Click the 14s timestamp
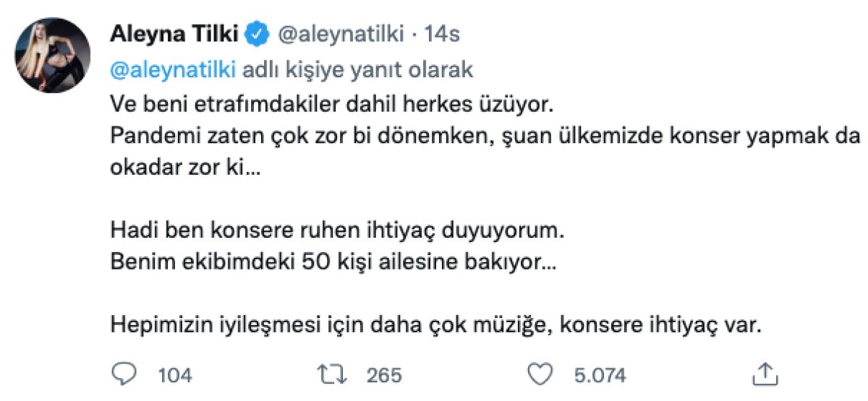868x401 pixels. [x=441, y=33]
